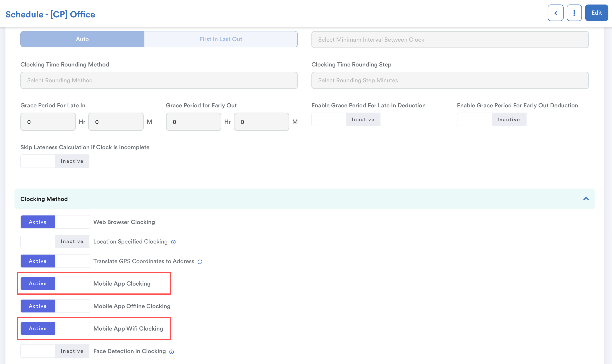Toggle Web Browser Clocking switch
Image resolution: width=612 pixels, height=364 pixels.
click(55, 222)
